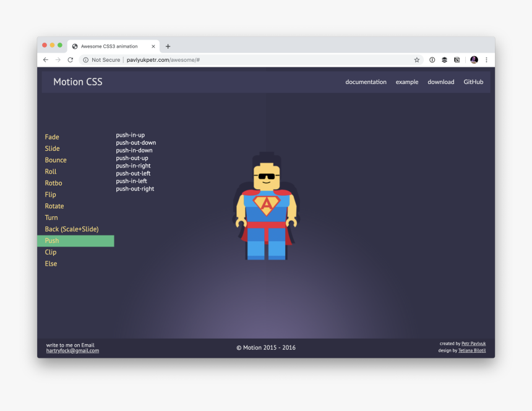Open the example nav link

point(407,82)
